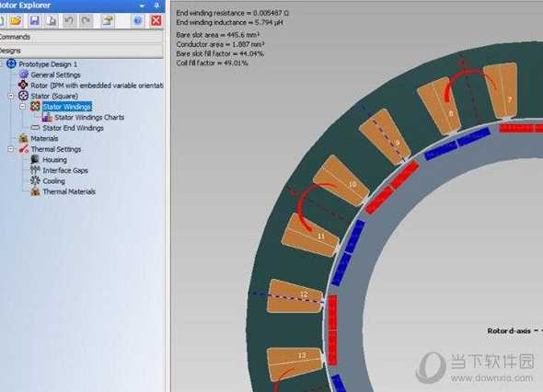Click the End winding resistance readout
Viewport: 543px width, 392px height.
pos(232,13)
